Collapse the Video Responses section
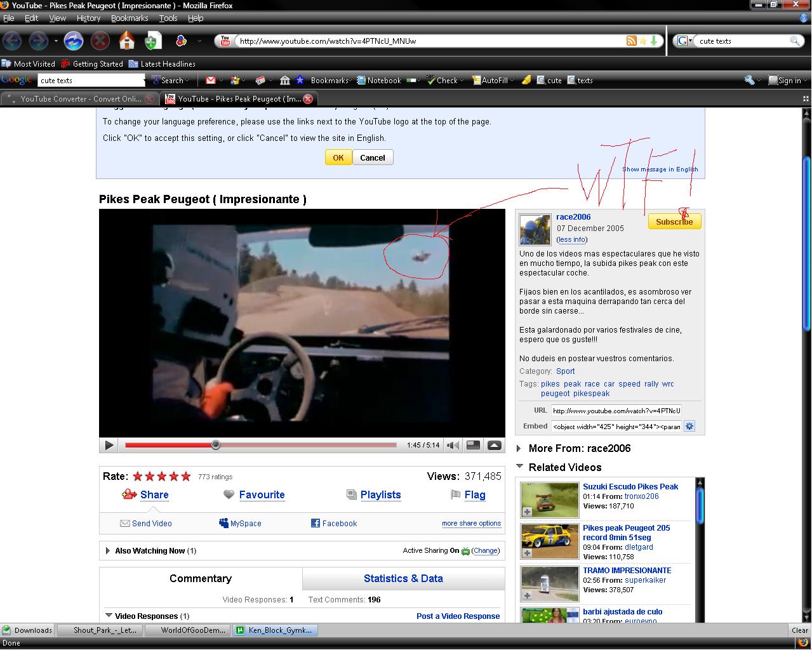This screenshot has height=650, width=812. [109, 616]
